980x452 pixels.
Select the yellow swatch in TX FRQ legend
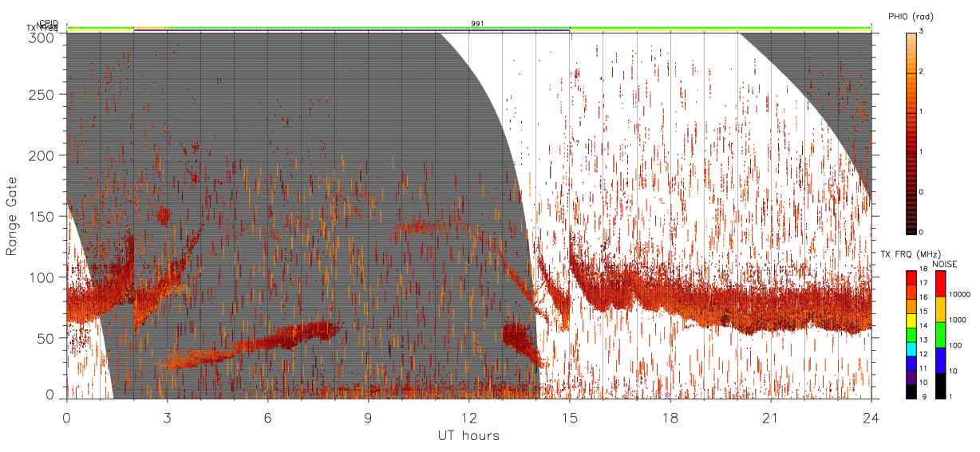pyautogui.click(x=911, y=320)
